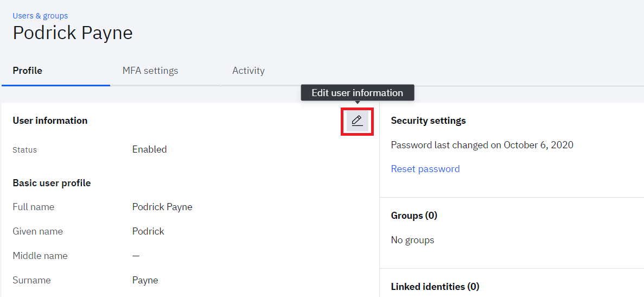Click the pencil edit user information icon
644x297 pixels.
358,121
